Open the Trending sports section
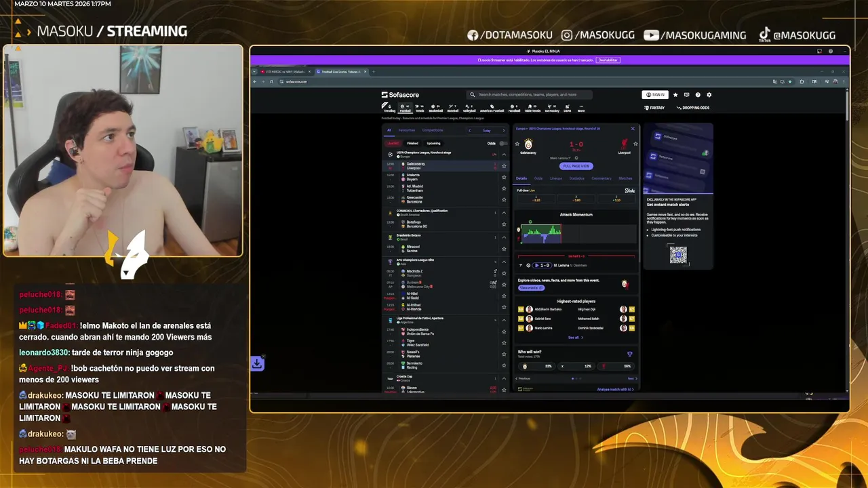This screenshot has width=868, height=488. point(389,107)
